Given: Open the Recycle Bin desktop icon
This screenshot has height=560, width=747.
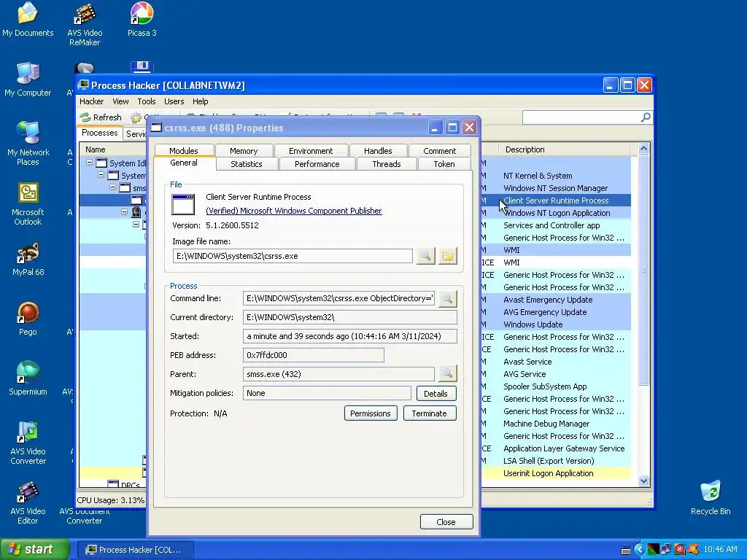Looking at the screenshot, I should [x=711, y=497].
